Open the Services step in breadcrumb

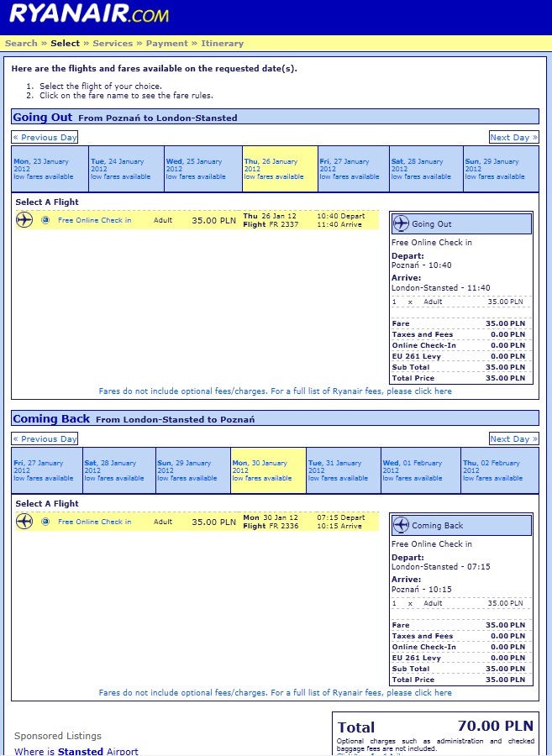pos(113,43)
